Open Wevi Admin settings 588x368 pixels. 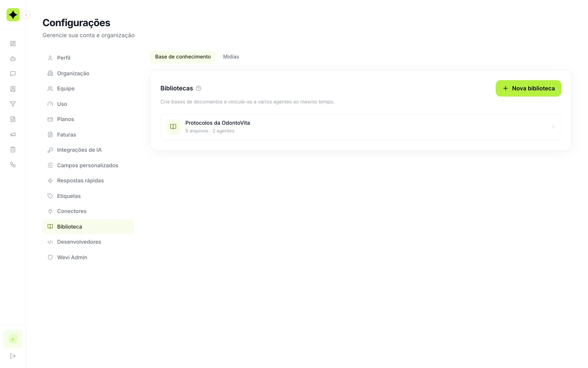click(x=88, y=257)
